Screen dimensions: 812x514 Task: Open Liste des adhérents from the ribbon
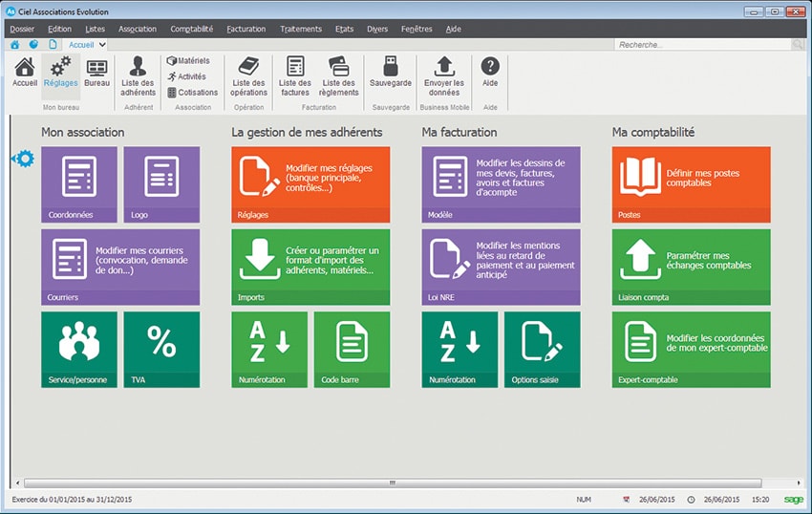click(x=139, y=75)
